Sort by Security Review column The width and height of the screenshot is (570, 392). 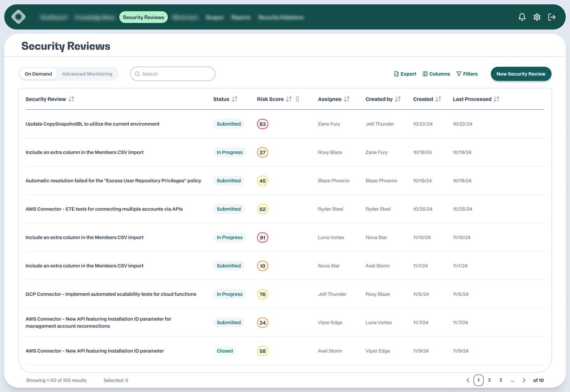71,99
